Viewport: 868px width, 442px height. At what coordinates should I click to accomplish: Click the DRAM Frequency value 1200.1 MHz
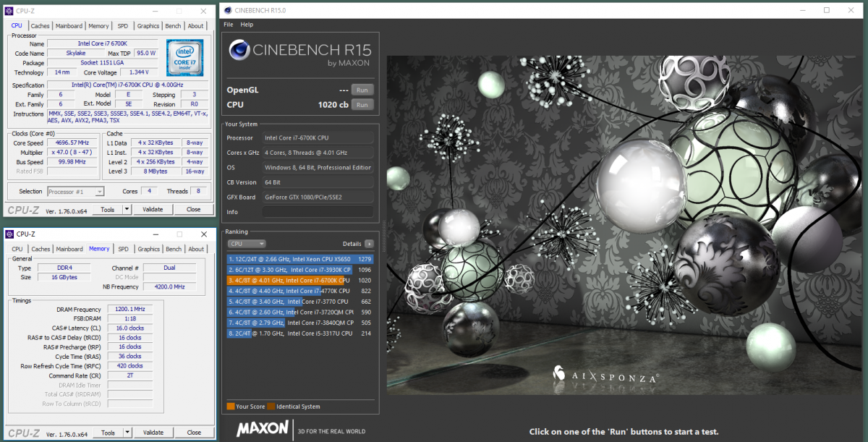pyautogui.click(x=130, y=309)
